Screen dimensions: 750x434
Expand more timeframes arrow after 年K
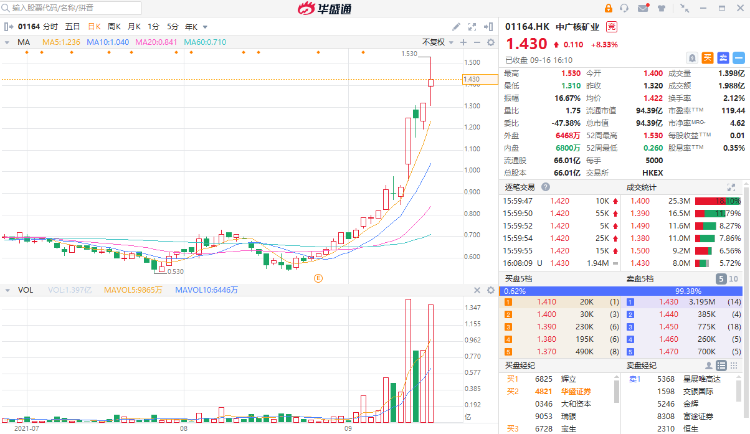[x=205, y=27]
